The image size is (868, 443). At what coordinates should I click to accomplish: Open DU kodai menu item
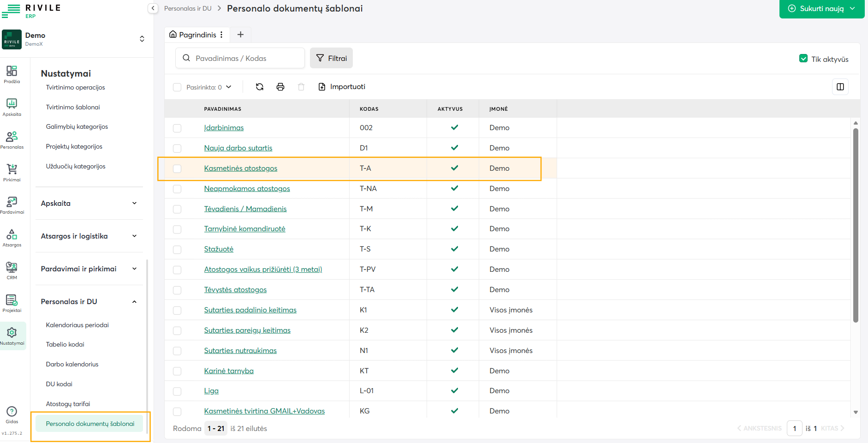(59, 384)
